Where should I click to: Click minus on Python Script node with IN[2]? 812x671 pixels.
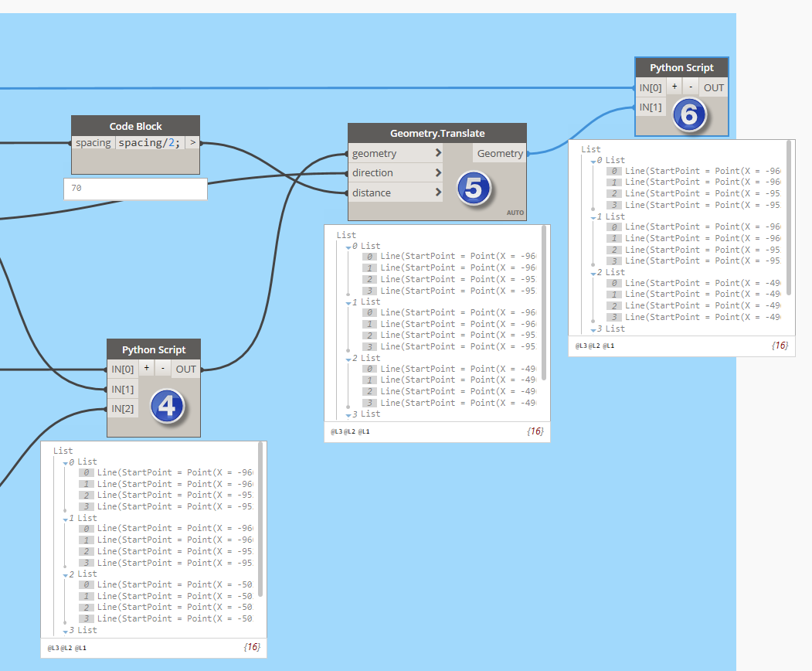click(x=163, y=369)
